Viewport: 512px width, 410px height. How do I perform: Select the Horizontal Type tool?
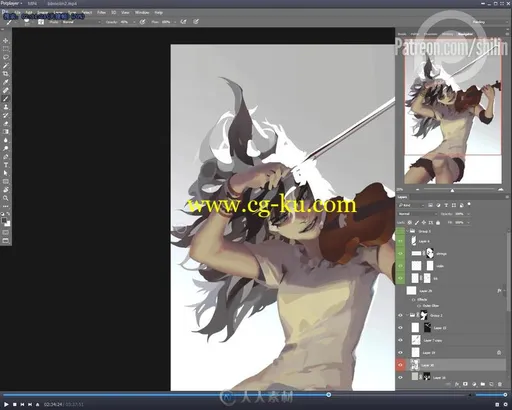[x=6, y=165]
